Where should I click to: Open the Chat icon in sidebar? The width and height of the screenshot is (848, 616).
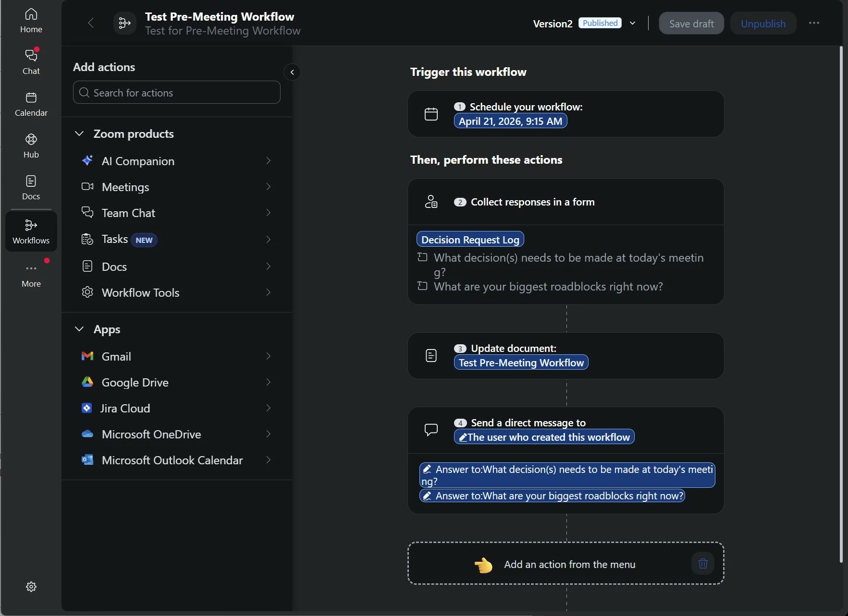tap(31, 62)
